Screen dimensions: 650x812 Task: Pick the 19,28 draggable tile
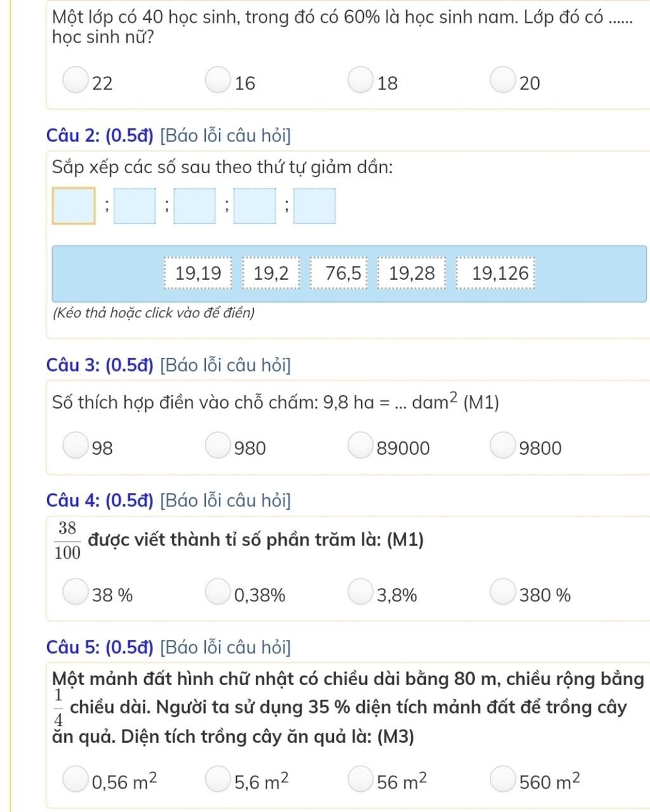pyautogui.click(x=412, y=273)
